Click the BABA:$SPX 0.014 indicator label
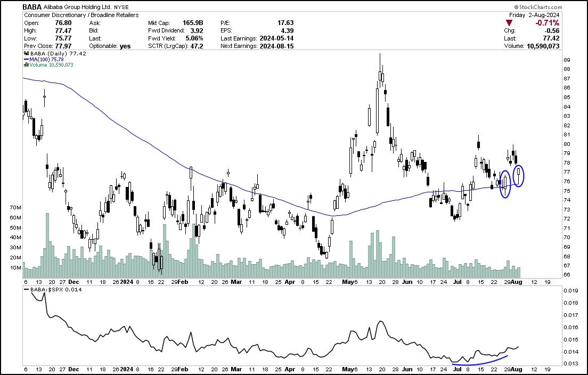 [x=53, y=289]
